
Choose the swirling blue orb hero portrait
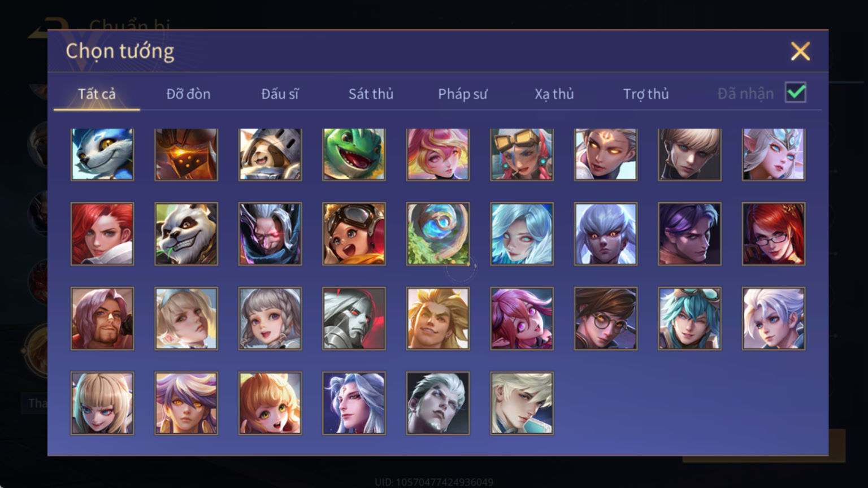(437, 234)
